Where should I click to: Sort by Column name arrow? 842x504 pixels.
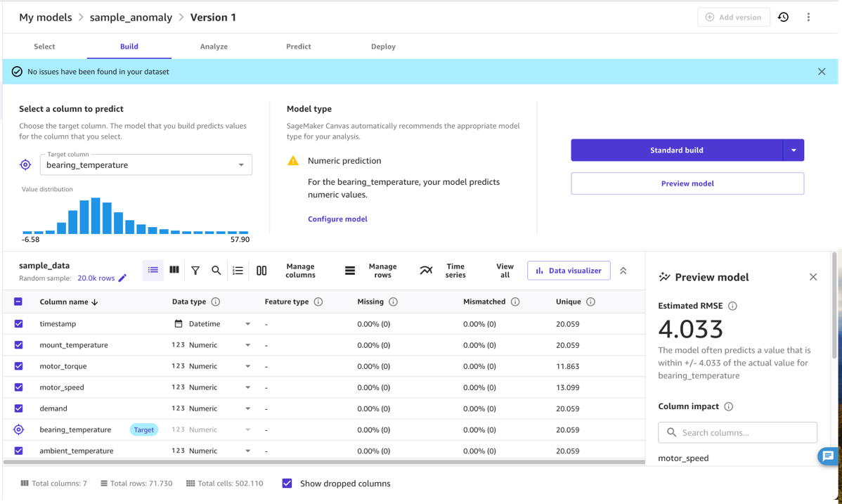95,302
